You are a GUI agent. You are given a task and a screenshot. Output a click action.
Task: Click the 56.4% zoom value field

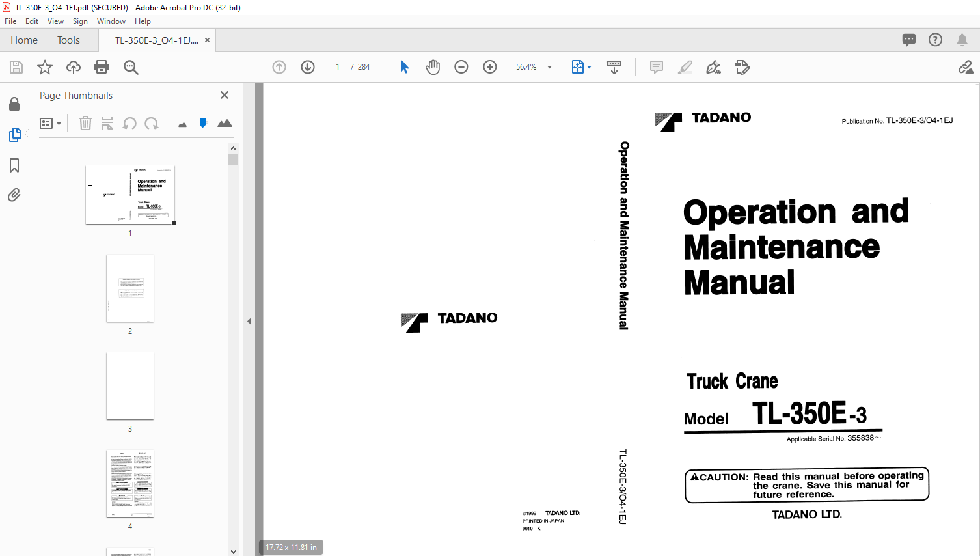[526, 67]
